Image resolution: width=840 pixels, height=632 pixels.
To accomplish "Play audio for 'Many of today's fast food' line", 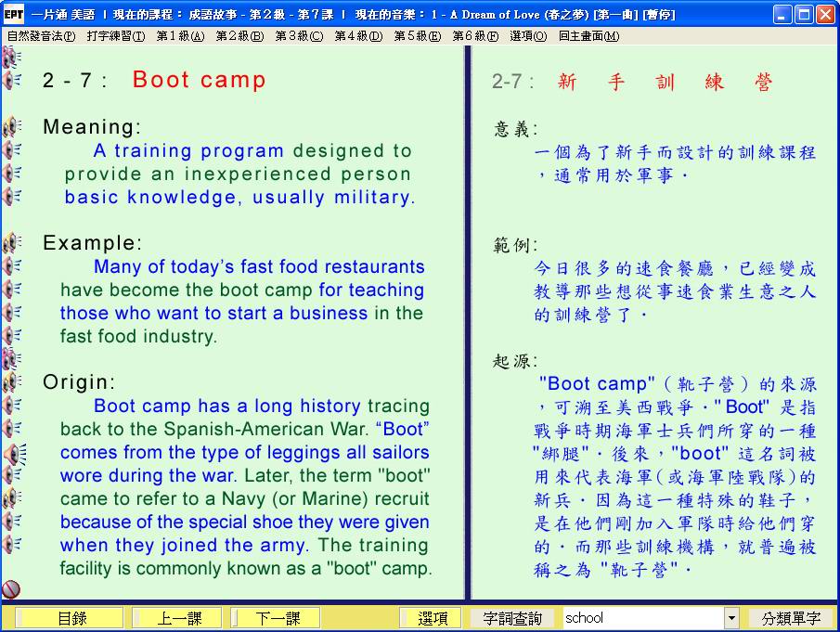I will [x=12, y=266].
